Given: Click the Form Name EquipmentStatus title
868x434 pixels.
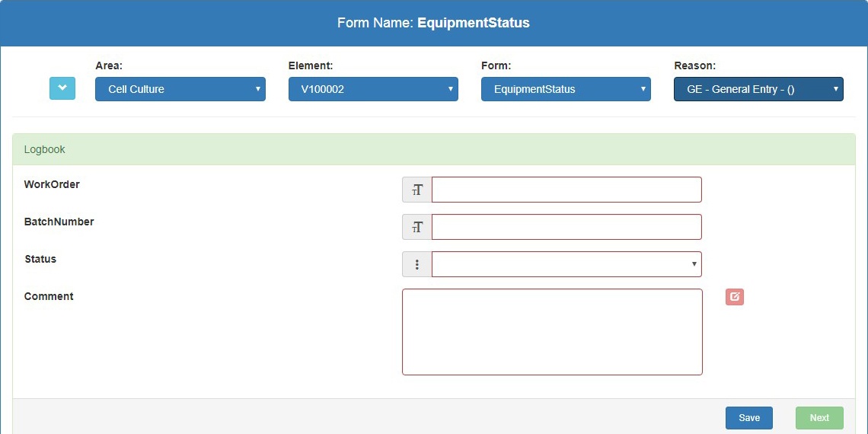Looking at the screenshot, I should [433, 23].
